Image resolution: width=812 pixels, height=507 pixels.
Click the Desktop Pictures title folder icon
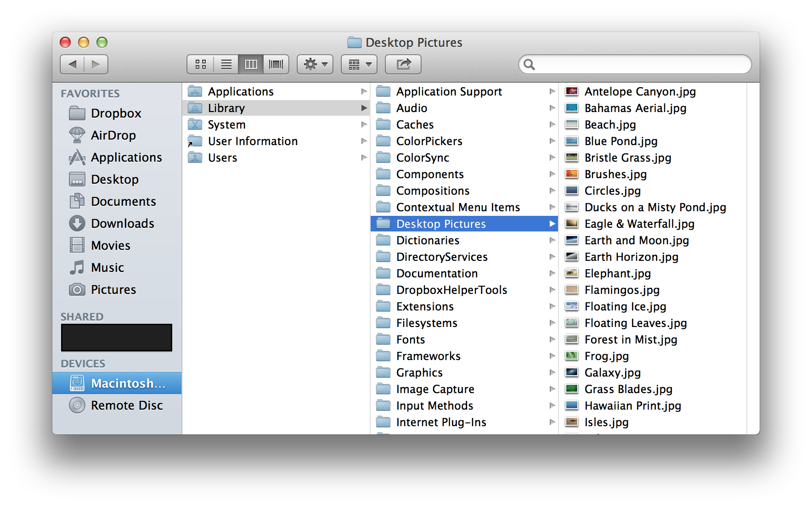pos(355,42)
